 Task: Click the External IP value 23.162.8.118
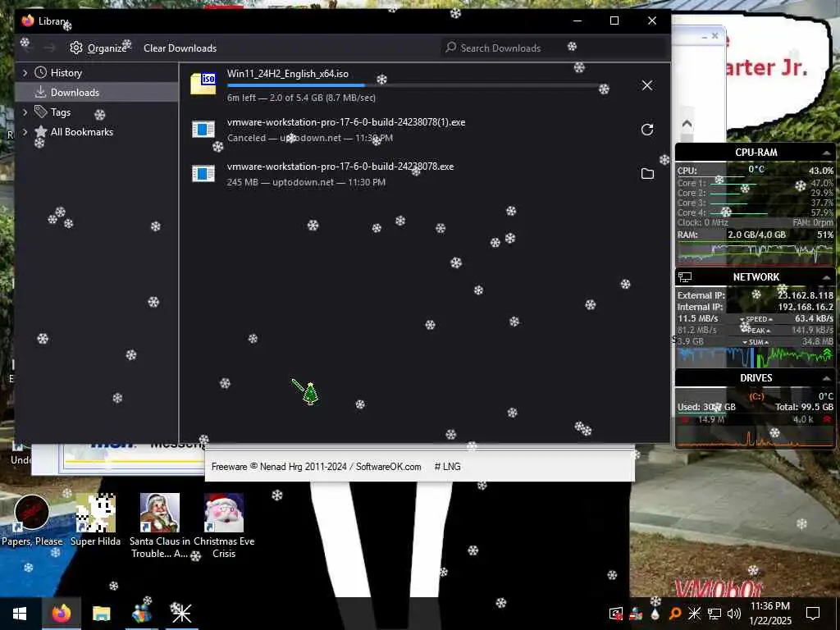pyautogui.click(x=806, y=295)
